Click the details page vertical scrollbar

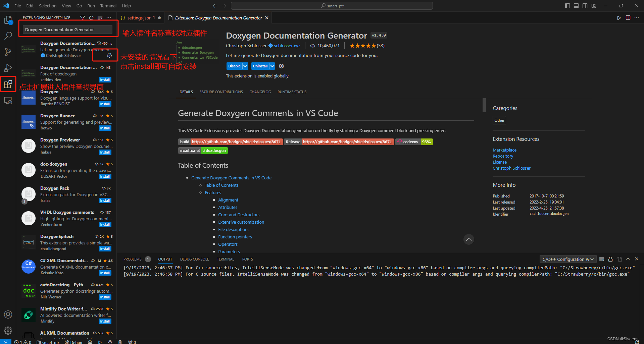point(484,105)
